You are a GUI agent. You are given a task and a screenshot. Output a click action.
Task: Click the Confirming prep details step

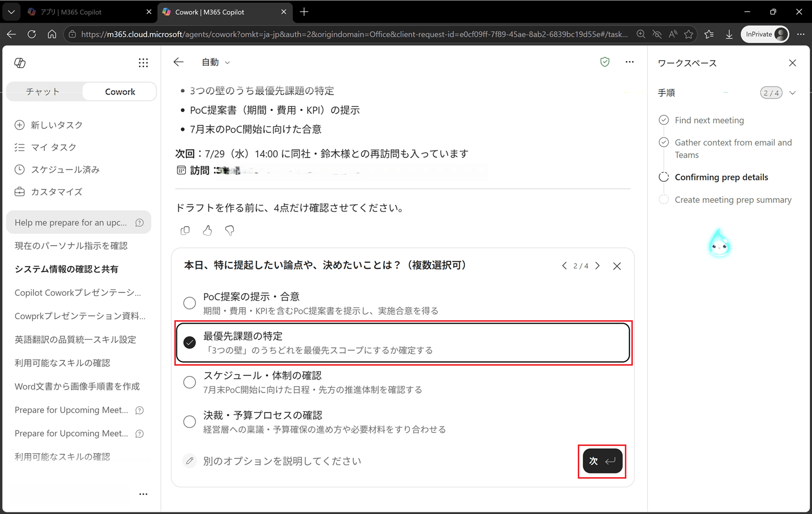coord(721,177)
